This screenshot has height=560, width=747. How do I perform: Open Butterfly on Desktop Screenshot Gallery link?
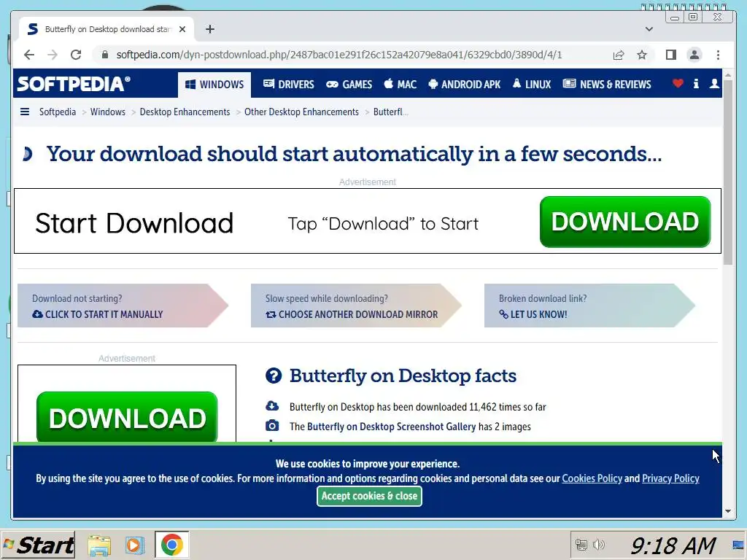[x=391, y=427]
